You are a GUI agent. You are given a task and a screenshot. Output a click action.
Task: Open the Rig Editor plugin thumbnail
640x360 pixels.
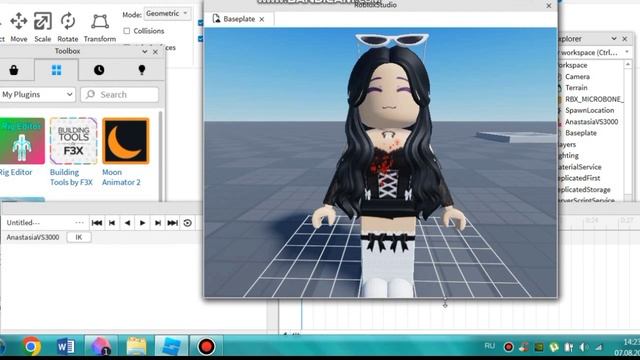(21, 141)
